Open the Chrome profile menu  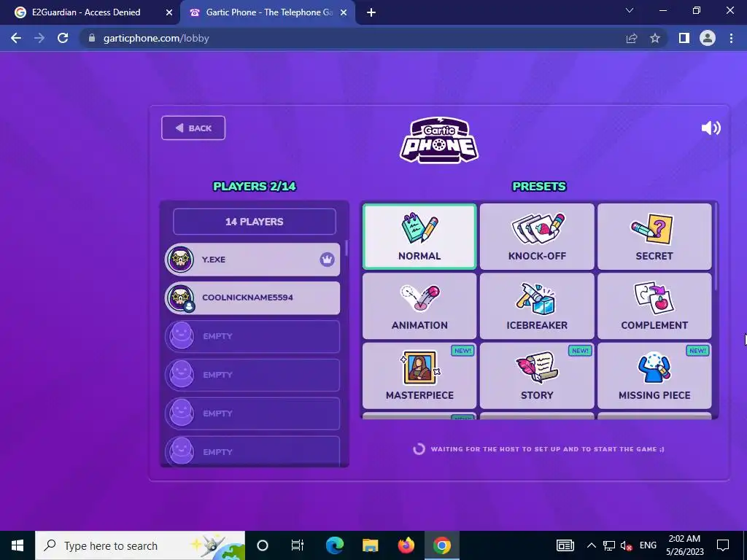tap(708, 38)
